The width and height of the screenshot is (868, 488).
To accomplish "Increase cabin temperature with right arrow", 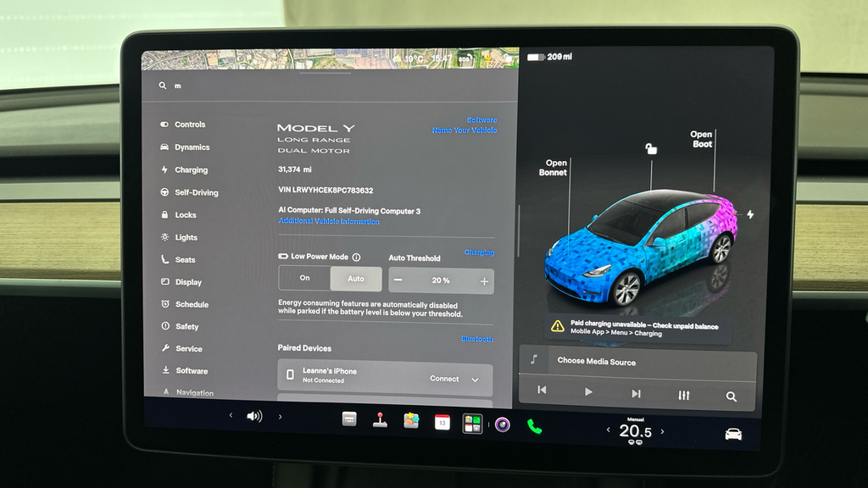I will pos(663,431).
